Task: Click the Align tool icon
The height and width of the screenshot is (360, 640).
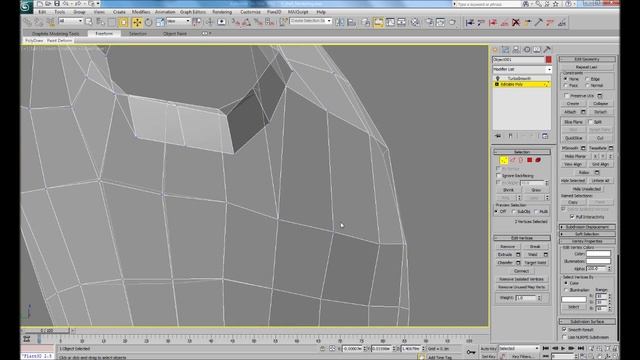Action: pos(351,22)
